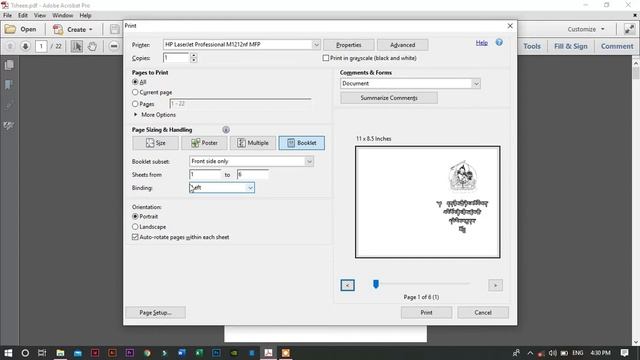
Task: Select the All pages radio button
Action: [135, 82]
